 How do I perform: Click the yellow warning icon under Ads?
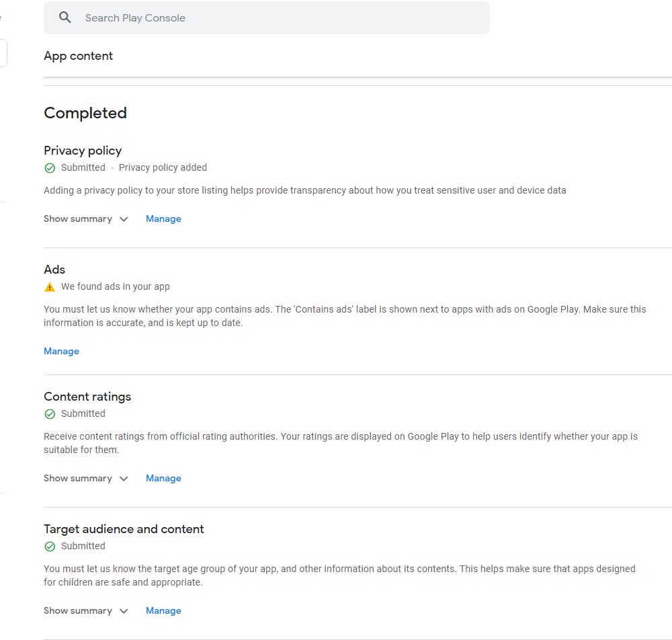[x=50, y=287]
